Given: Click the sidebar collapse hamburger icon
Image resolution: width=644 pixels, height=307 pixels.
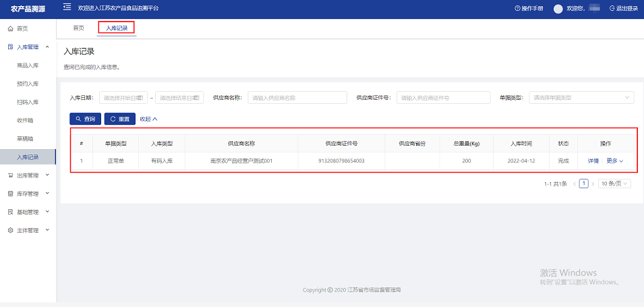Looking at the screenshot, I should click(67, 7).
